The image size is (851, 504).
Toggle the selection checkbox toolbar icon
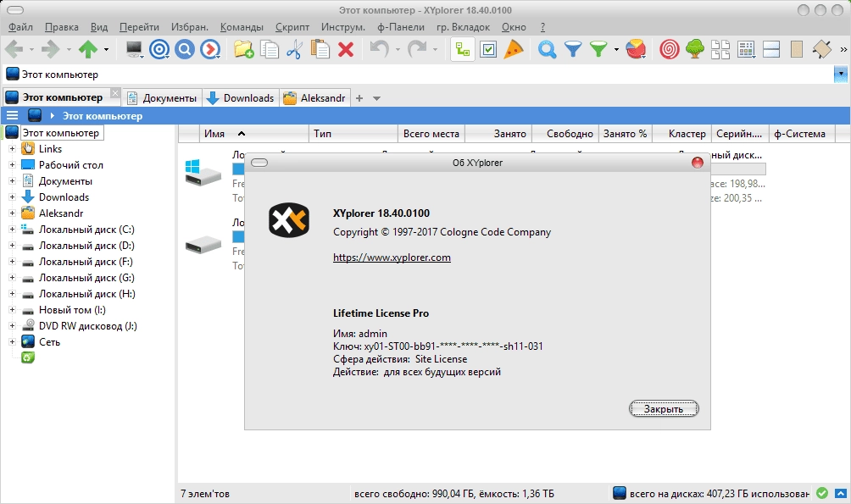click(x=488, y=49)
